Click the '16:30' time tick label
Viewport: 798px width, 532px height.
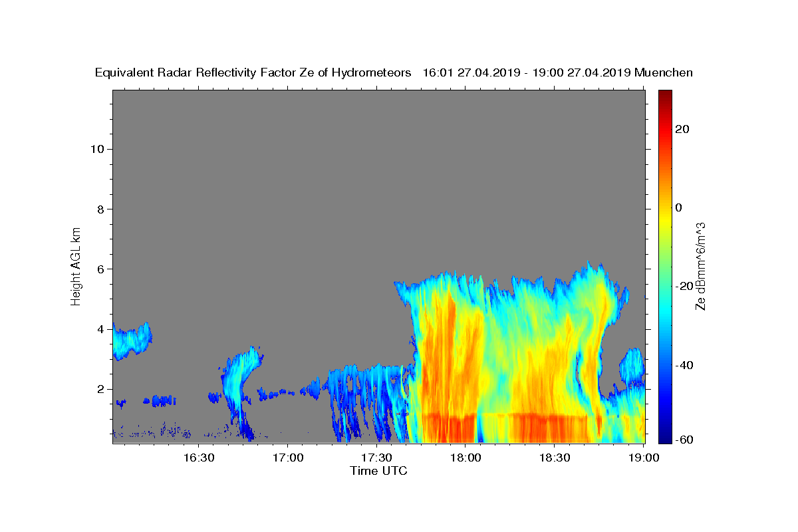tap(198, 458)
